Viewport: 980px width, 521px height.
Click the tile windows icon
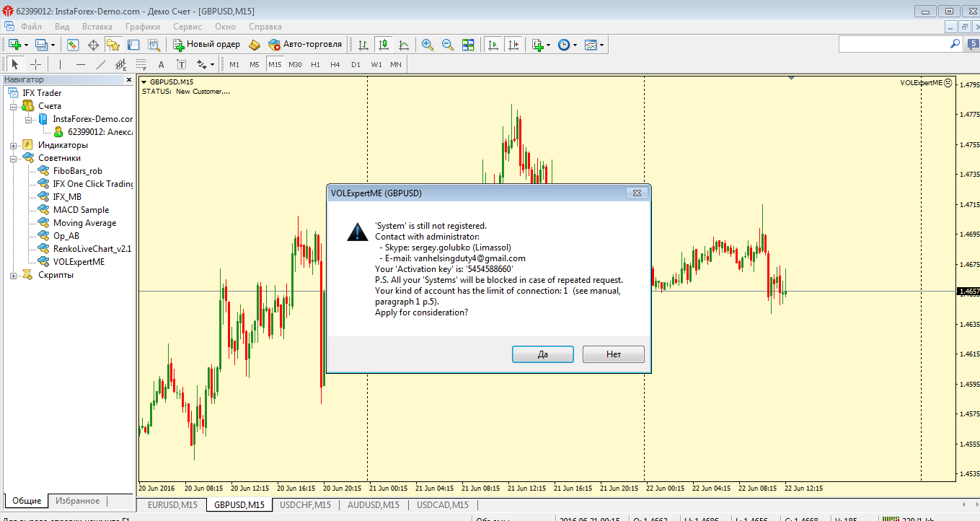[468, 45]
